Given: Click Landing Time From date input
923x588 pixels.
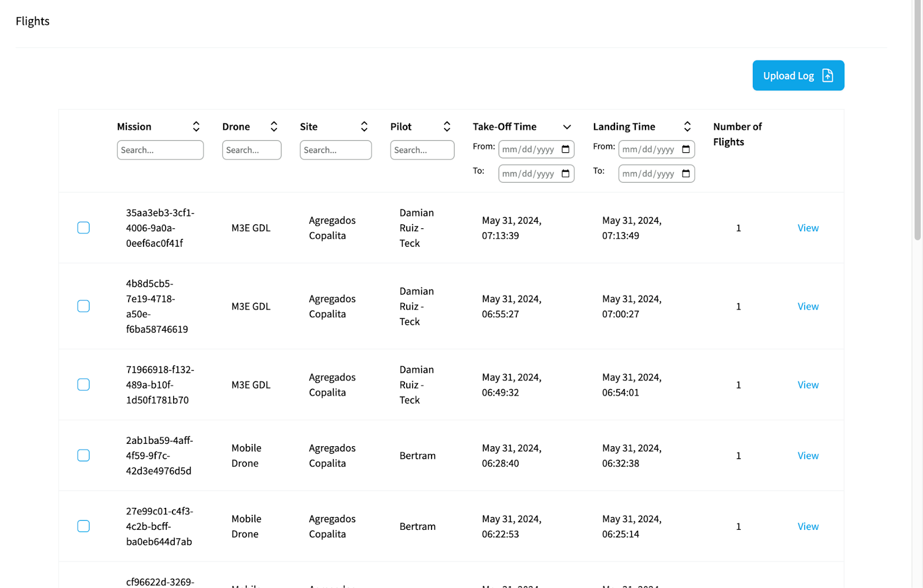Looking at the screenshot, I should tap(656, 149).
